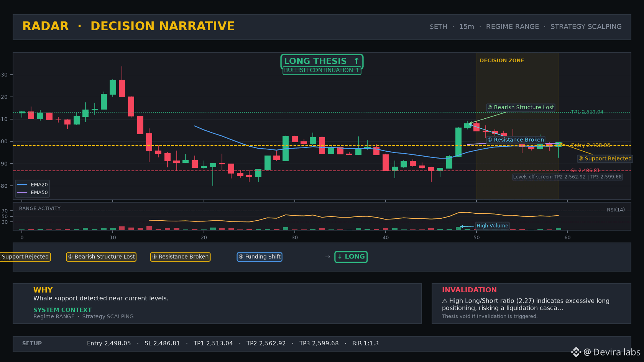
Task: Click the Regime RANGE Strategy SCALPING line
Action: pos(84,316)
